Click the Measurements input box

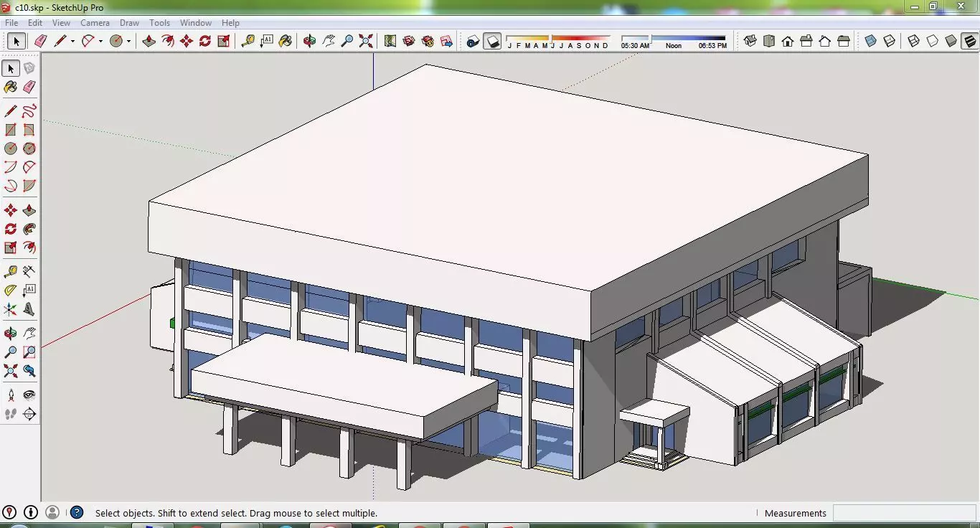tap(904, 513)
